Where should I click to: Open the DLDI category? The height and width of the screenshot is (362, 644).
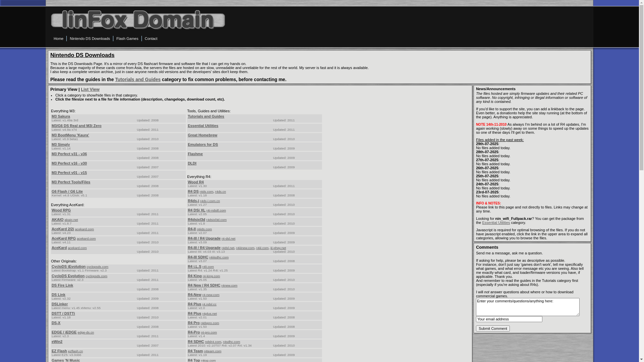click(x=192, y=163)
